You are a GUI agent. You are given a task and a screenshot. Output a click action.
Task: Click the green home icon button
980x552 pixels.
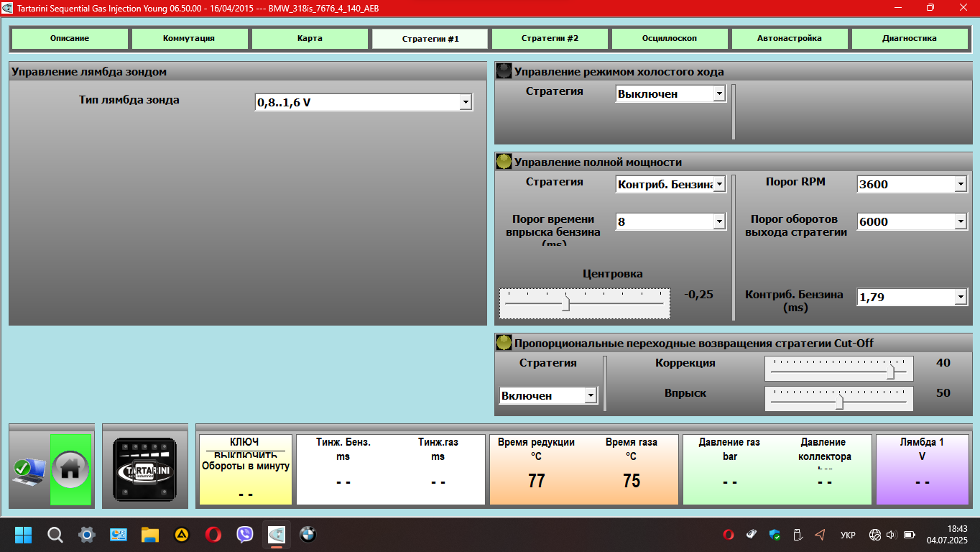70,469
